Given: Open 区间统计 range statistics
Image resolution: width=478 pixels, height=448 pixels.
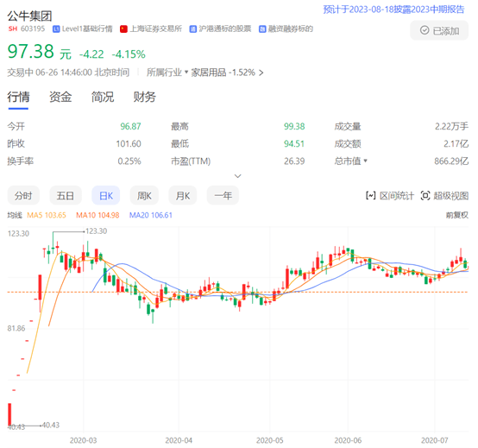Looking at the screenshot, I should pyautogui.click(x=390, y=195).
